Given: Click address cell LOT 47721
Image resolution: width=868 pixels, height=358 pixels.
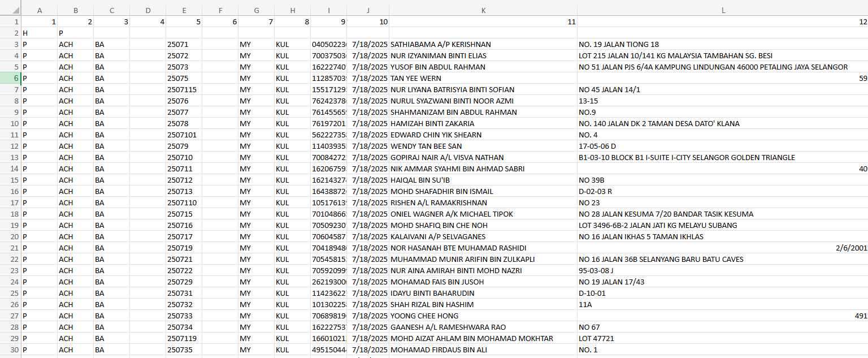Looking at the screenshot, I should (x=723, y=338).
